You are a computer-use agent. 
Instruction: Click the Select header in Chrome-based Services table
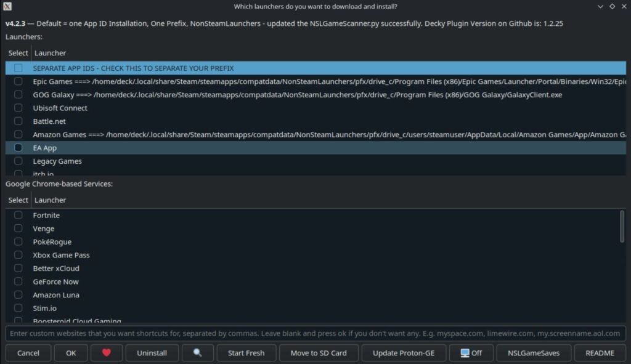pos(18,200)
